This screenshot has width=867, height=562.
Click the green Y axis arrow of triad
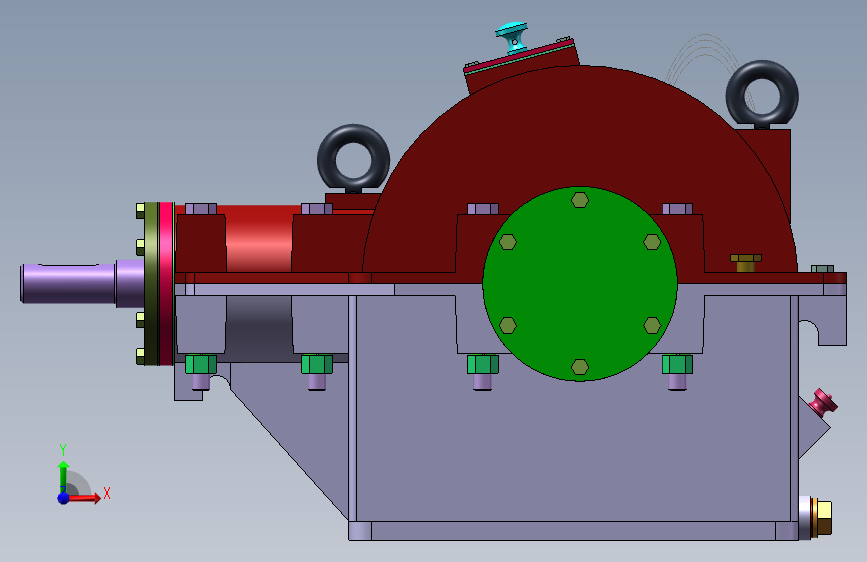click(63, 476)
